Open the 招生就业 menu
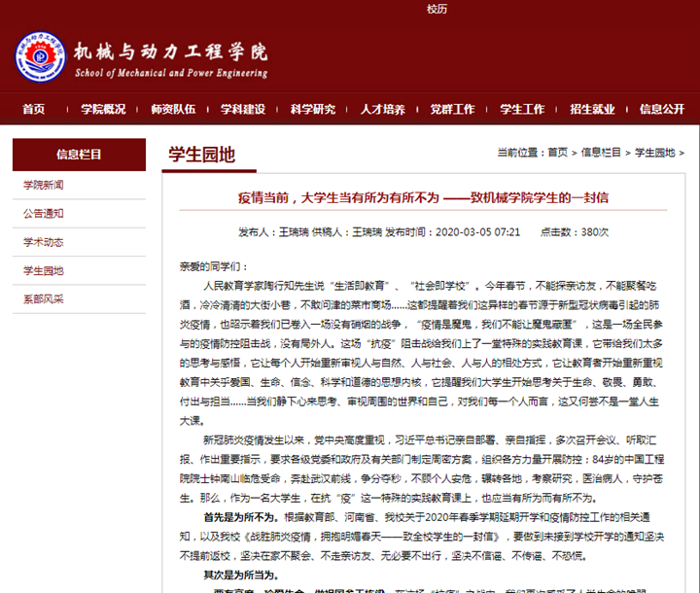Viewport: 700px width, 593px height. click(592, 109)
